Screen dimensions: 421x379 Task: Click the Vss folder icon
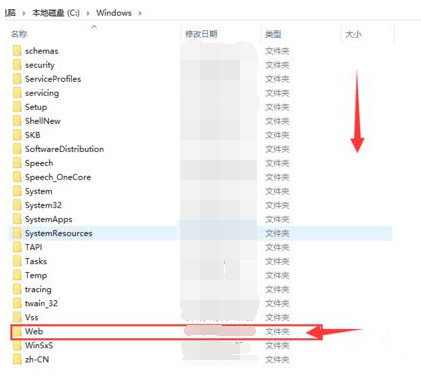click(x=17, y=317)
